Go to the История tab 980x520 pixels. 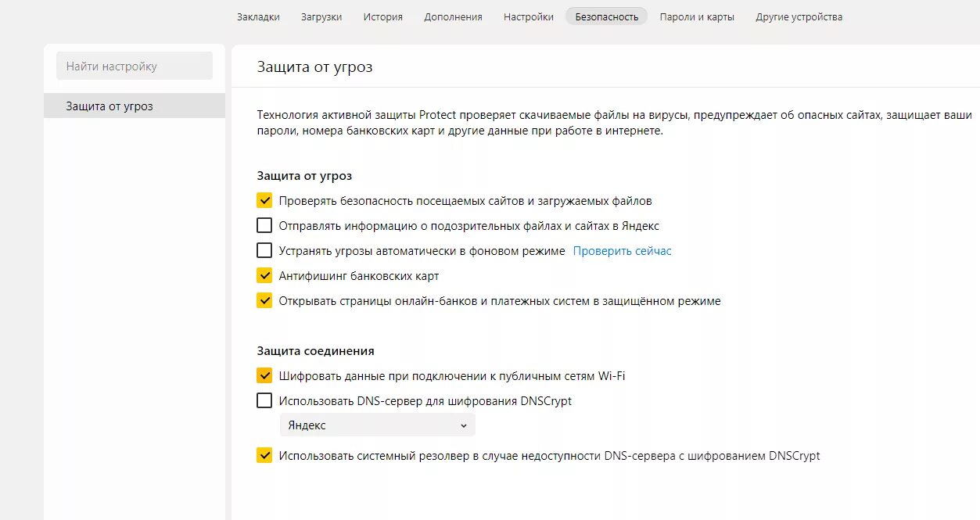(x=382, y=16)
